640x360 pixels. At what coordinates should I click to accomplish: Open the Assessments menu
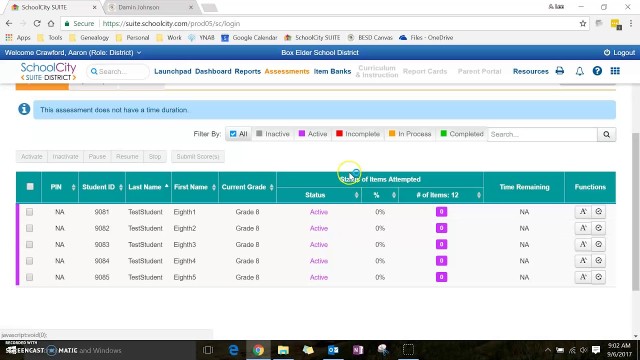click(x=287, y=71)
